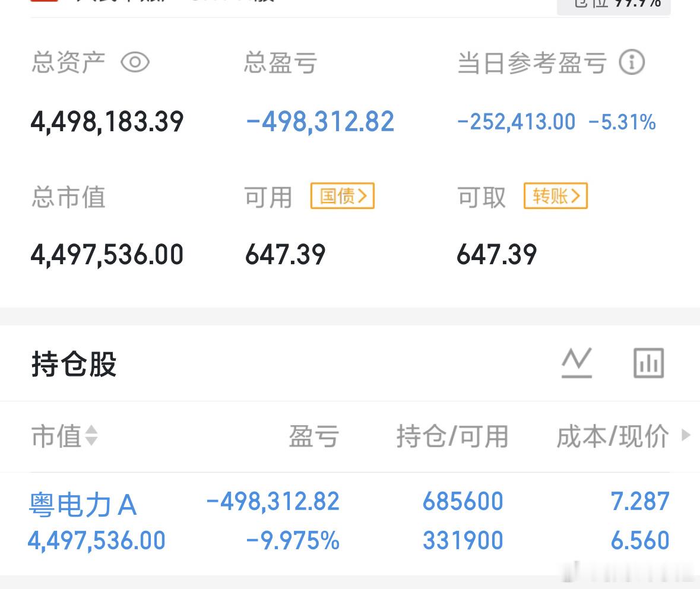This screenshot has width=700, height=589.
Task: Open the info tooltip next to 当日参考盈亏
Action: [632, 62]
